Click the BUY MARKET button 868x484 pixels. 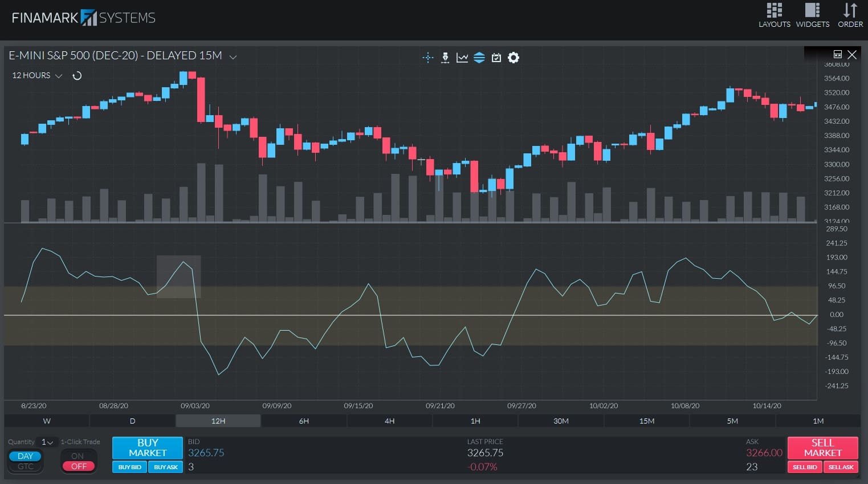[x=147, y=448]
